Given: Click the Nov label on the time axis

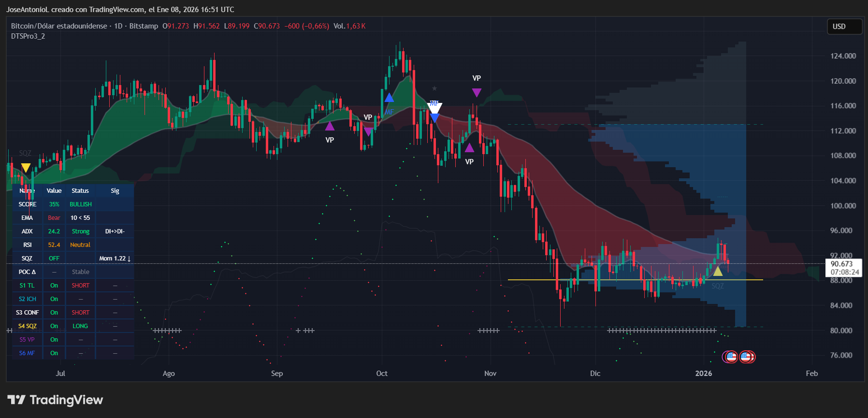Looking at the screenshot, I should (x=491, y=374).
